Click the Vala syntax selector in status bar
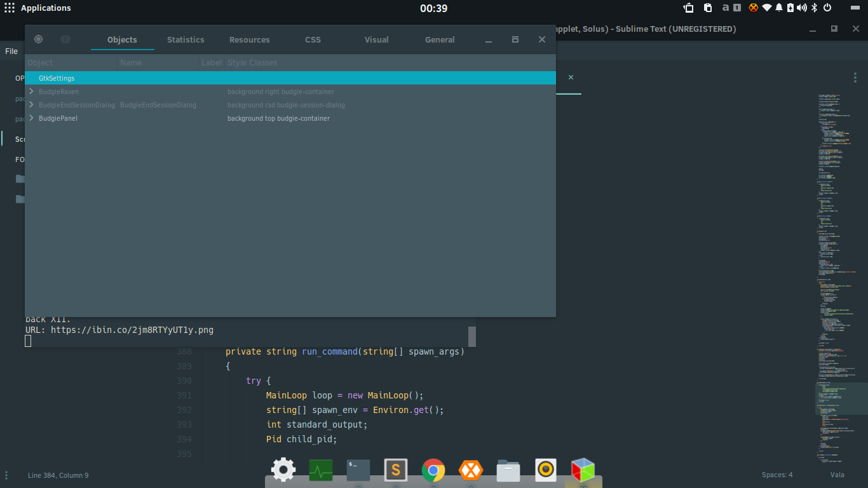 837,475
